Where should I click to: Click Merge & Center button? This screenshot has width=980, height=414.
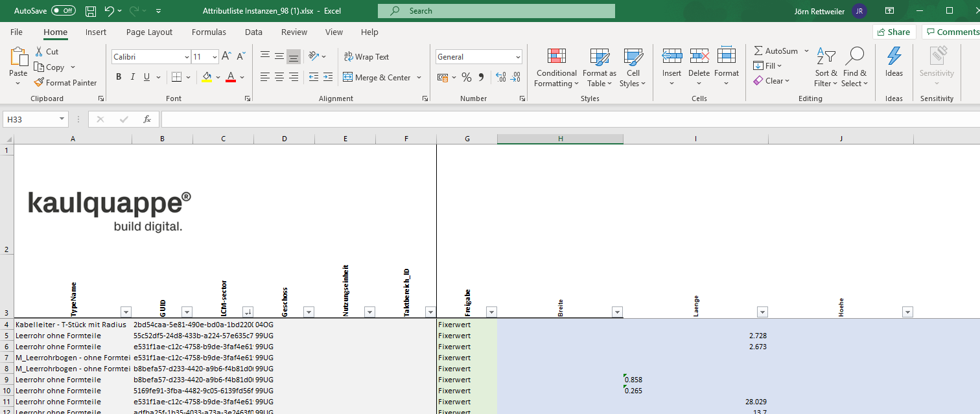coord(377,77)
